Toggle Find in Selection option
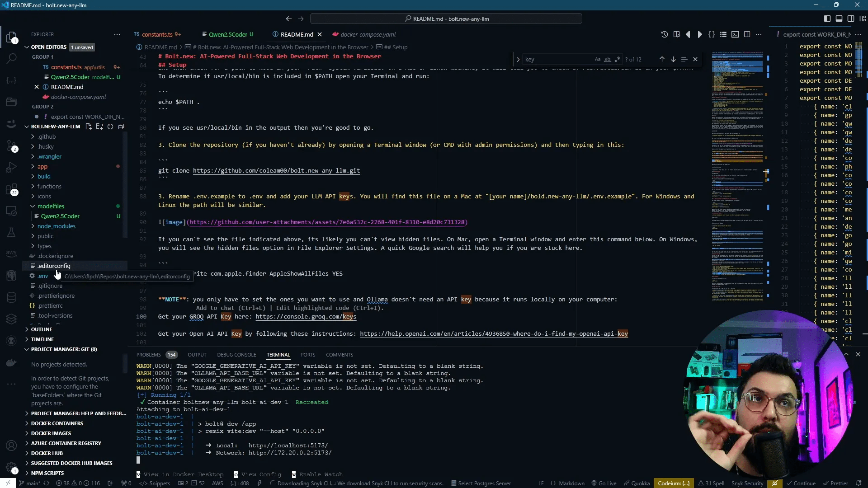 (684, 59)
